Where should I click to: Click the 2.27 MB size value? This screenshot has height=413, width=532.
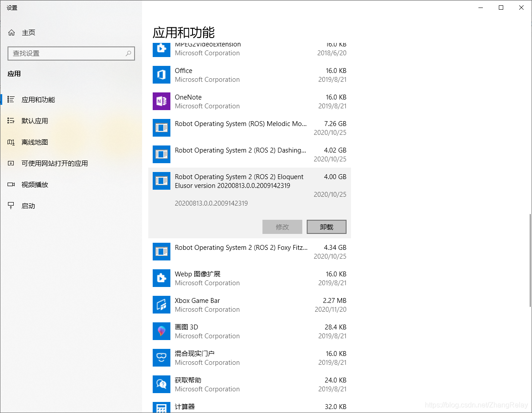pos(335,301)
